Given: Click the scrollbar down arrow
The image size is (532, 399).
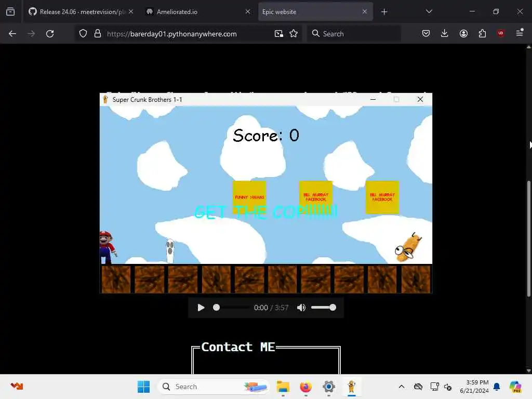Looking at the screenshot, I should pyautogui.click(x=528, y=371).
